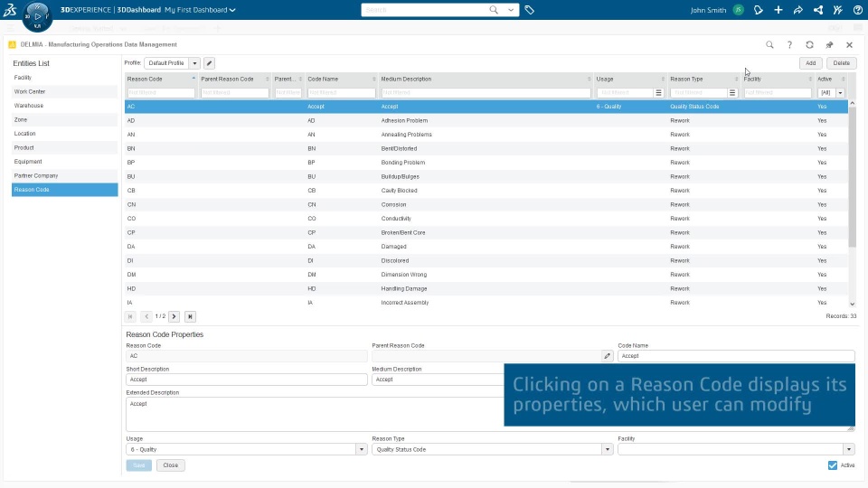Select Warehouse in Entities List
Viewport: 868px width, 488px height.
pyautogui.click(x=65, y=106)
